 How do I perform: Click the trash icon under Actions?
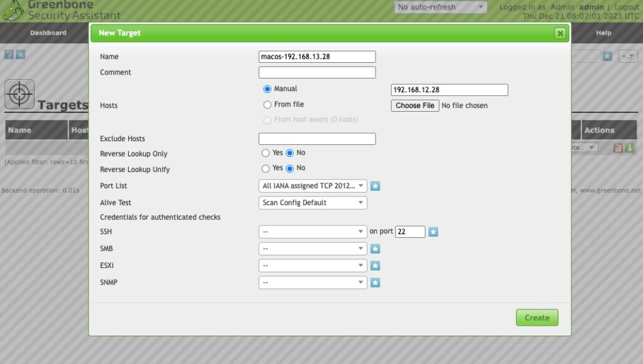pos(618,148)
